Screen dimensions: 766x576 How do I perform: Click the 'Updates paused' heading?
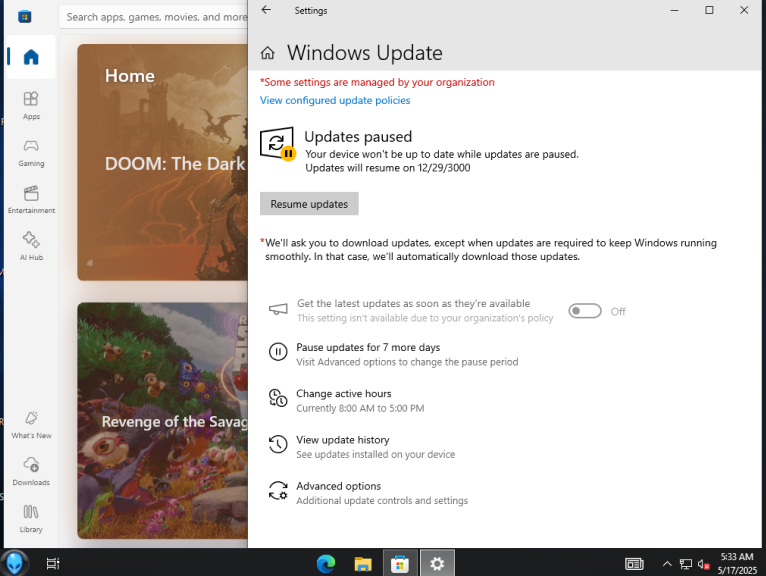click(358, 136)
